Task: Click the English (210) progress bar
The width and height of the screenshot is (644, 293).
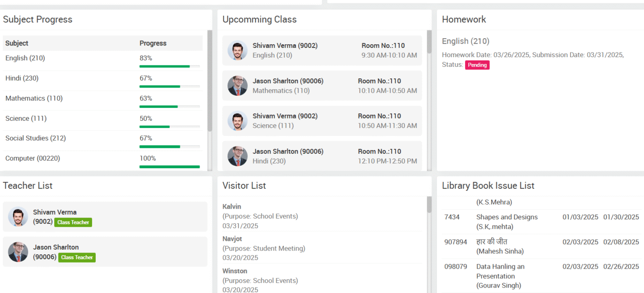Action: (169, 66)
